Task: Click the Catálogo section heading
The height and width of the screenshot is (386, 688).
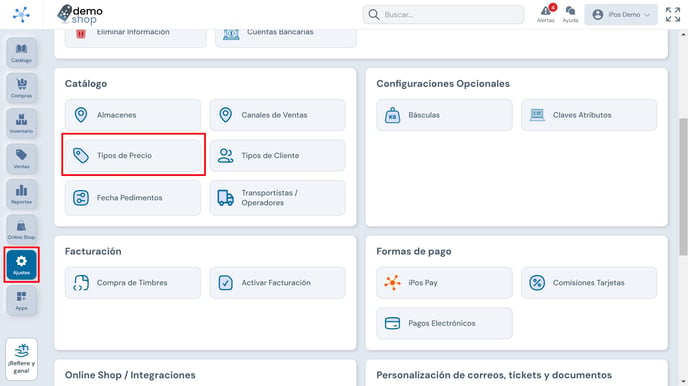Action: click(86, 83)
